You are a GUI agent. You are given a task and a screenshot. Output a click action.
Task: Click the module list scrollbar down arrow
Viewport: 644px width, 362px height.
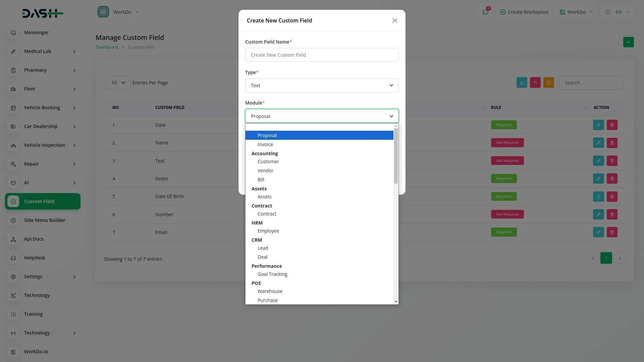396,302
